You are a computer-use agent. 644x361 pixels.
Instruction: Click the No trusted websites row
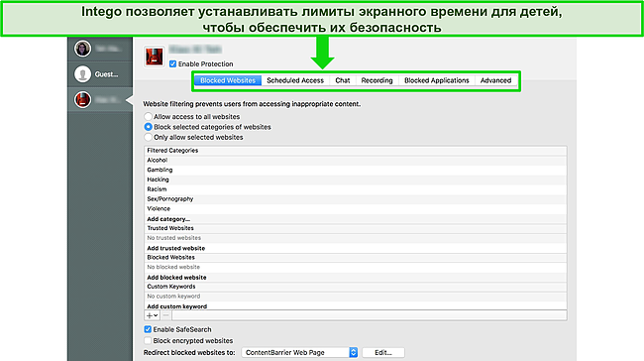pos(356,238)
